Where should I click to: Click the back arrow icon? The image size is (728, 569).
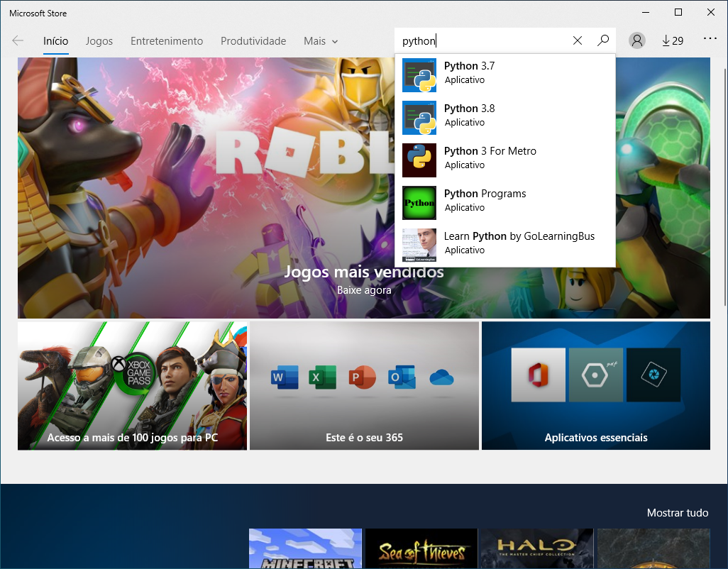18,41
